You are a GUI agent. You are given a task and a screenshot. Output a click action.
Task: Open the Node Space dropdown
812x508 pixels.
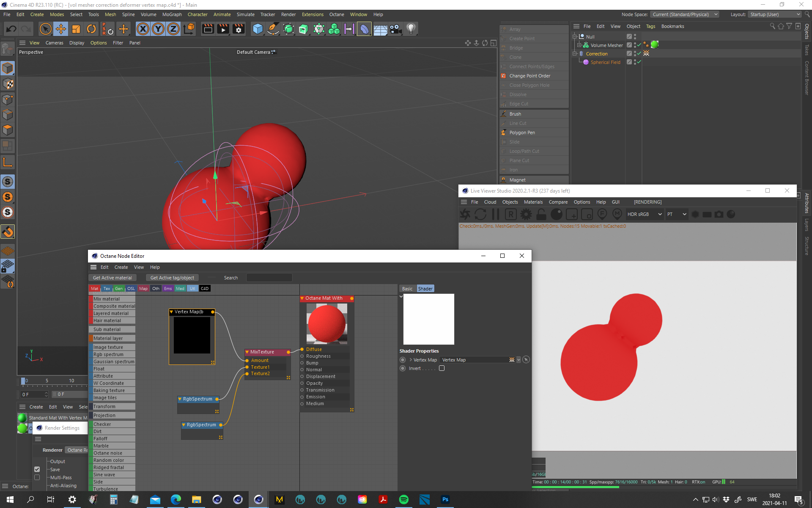point(685,14)
